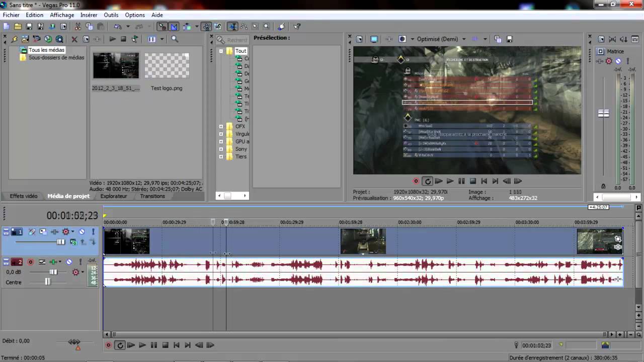Save the project with the floppy icon

click(x=29, y=26)
